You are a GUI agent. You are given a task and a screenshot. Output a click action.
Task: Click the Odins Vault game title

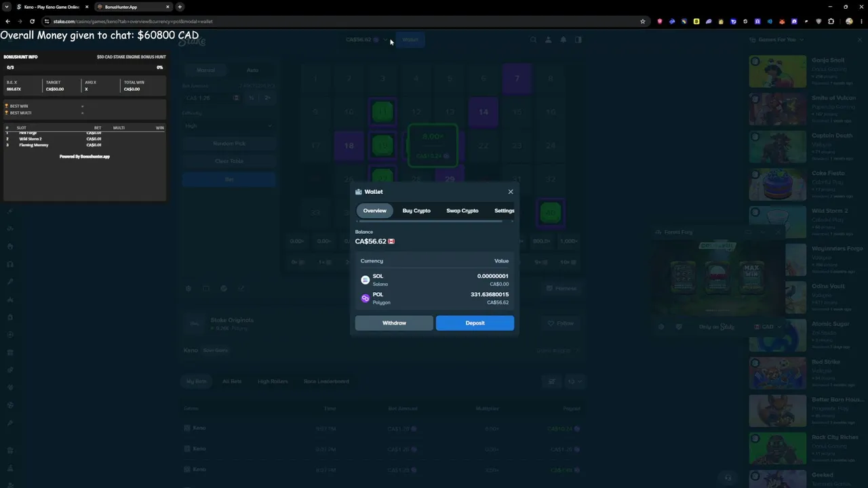coord(828,286)
